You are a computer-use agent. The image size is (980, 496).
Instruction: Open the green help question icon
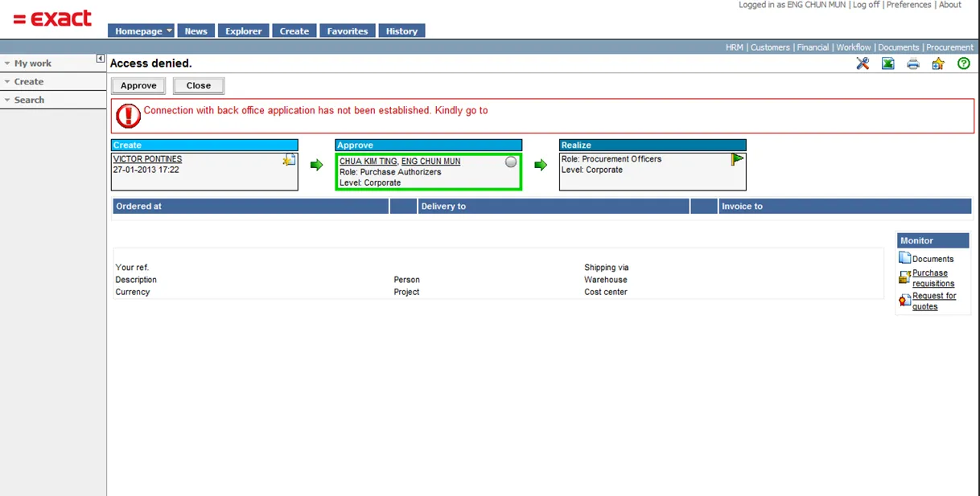tap(963, 64)
